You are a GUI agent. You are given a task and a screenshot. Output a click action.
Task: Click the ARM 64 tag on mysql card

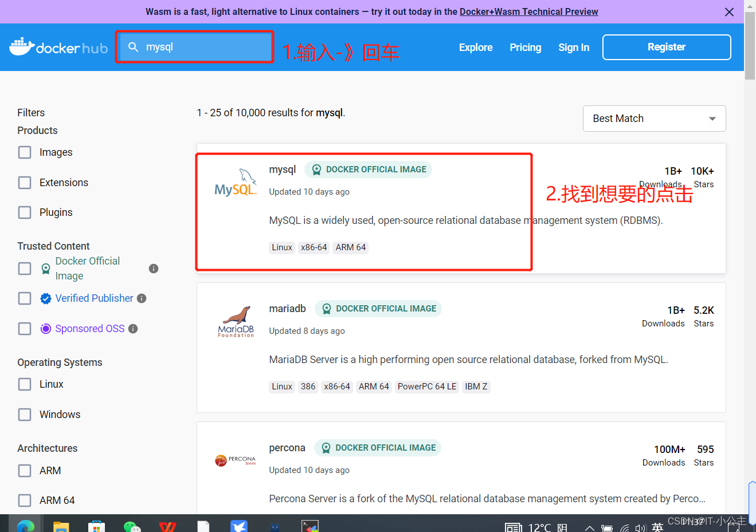click(x=351, y=247)
